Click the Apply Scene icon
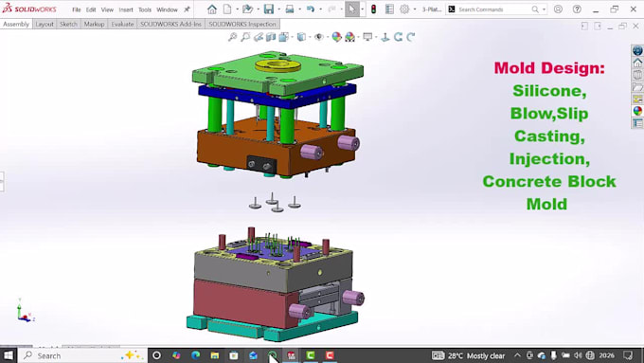The height and width of the screenshot is (363, 644). [349, 37]
